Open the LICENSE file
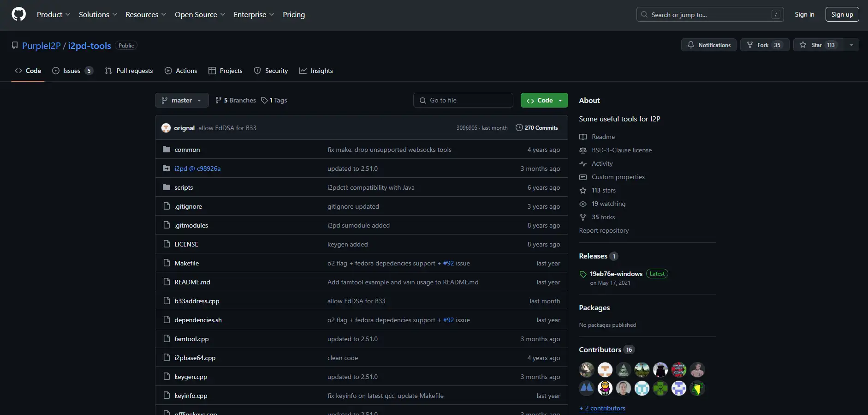The height and width of the screenshot is (415, 868). coord(186,244)
